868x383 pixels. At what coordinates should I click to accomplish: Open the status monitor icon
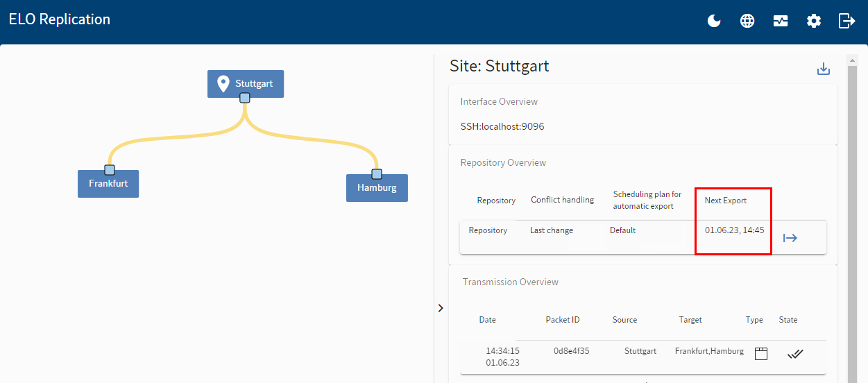[x=781, y=21]
